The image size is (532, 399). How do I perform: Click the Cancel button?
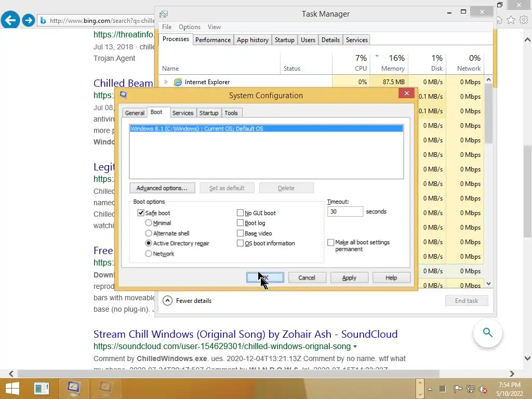click(x=307, y=277)
